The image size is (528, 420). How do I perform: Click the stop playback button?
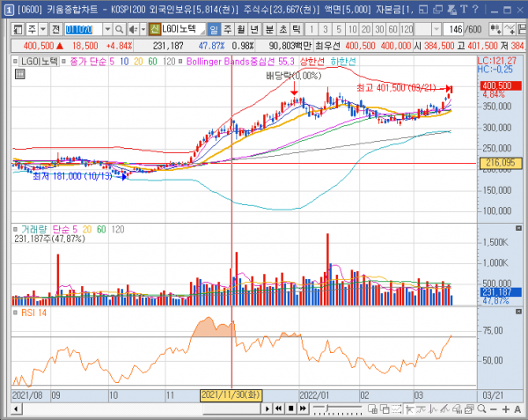click(x=291, y=409)
